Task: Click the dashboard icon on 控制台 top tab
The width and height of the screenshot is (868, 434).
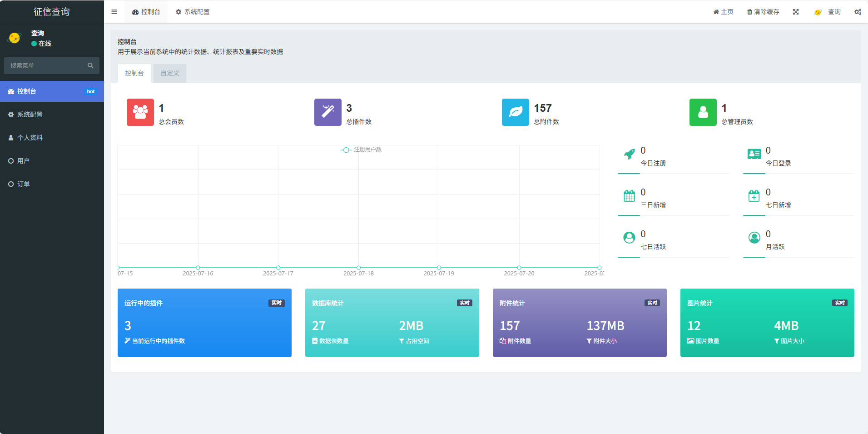Action: tap(135, 12)
